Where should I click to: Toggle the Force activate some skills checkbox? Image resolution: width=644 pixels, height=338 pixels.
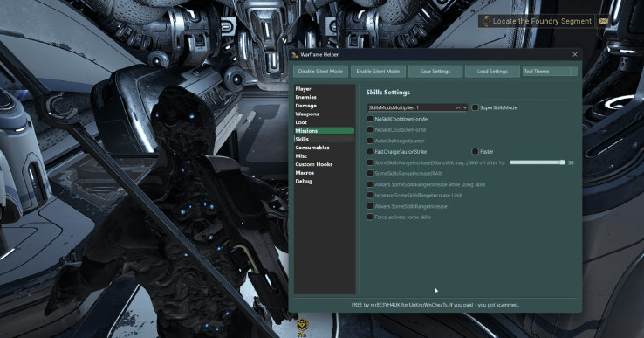coord(370,217)
